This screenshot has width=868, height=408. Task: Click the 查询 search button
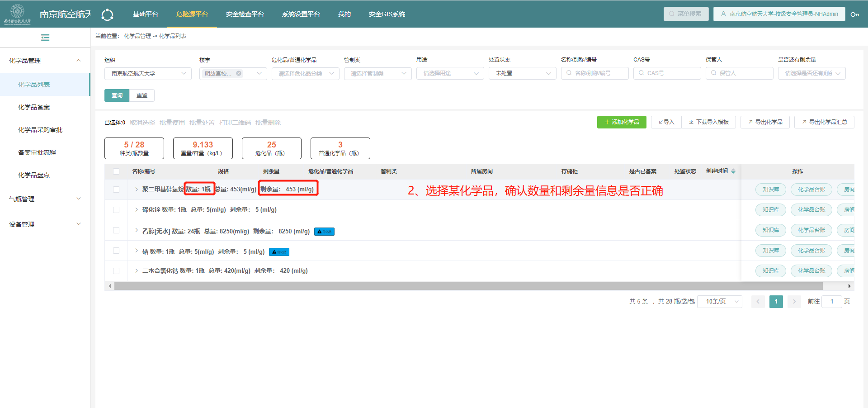117,95
